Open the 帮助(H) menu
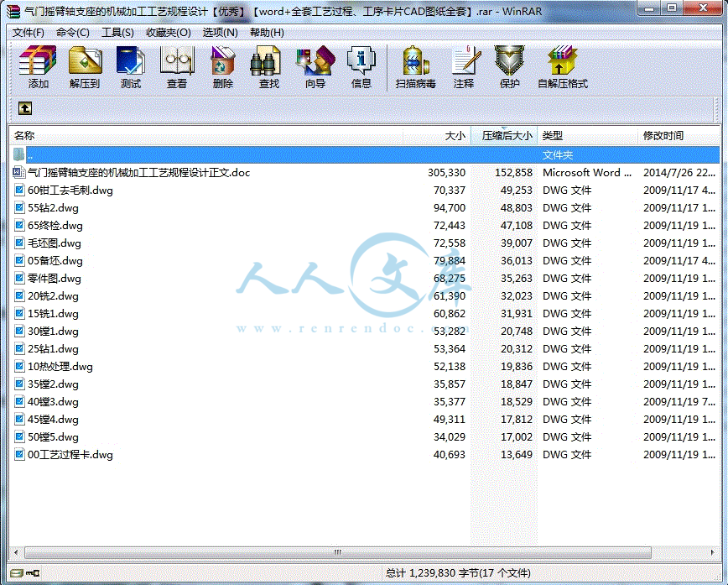The image size is (728, 585). tap(267, 33)
